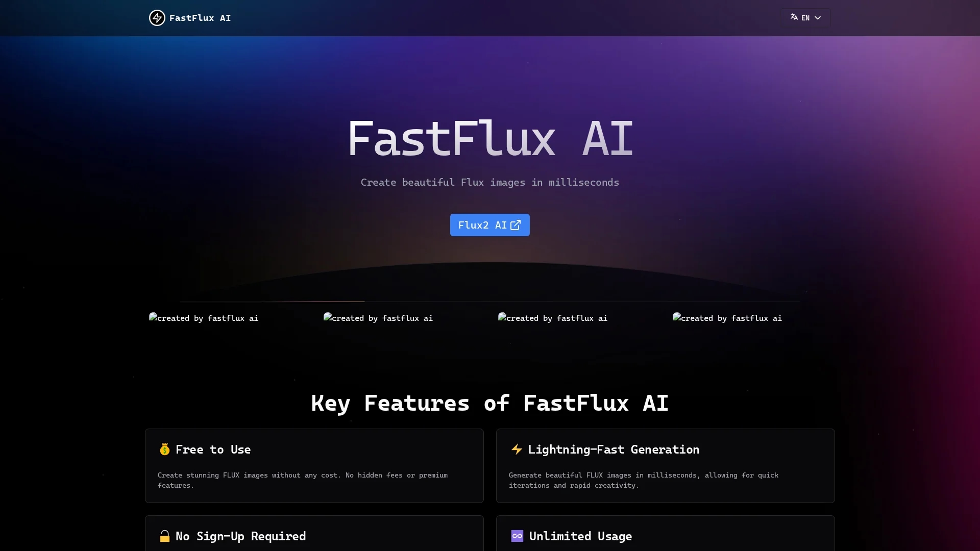The width and height of the screenshot is (980, 551).
Task: Select the second created by fastflux ai image
Action: point(378,318)
